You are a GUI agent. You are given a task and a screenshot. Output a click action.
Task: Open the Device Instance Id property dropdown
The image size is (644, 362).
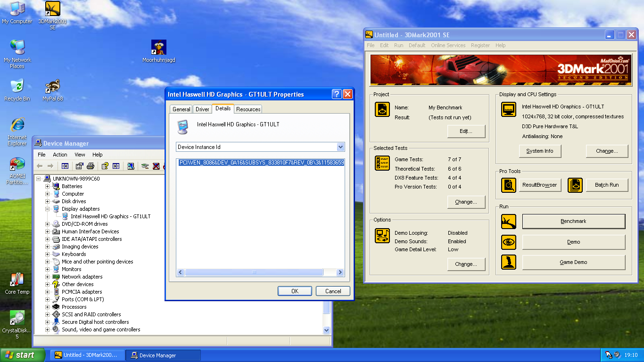[341, 147]
